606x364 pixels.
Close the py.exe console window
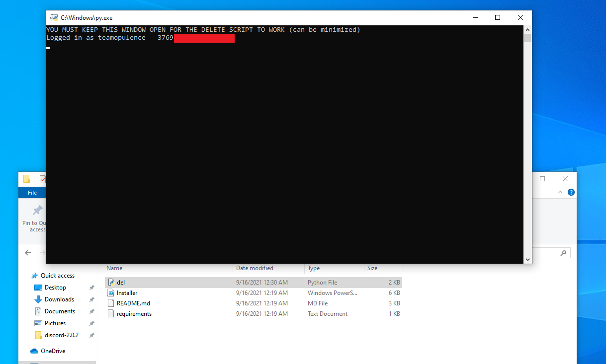coord(520,17)
